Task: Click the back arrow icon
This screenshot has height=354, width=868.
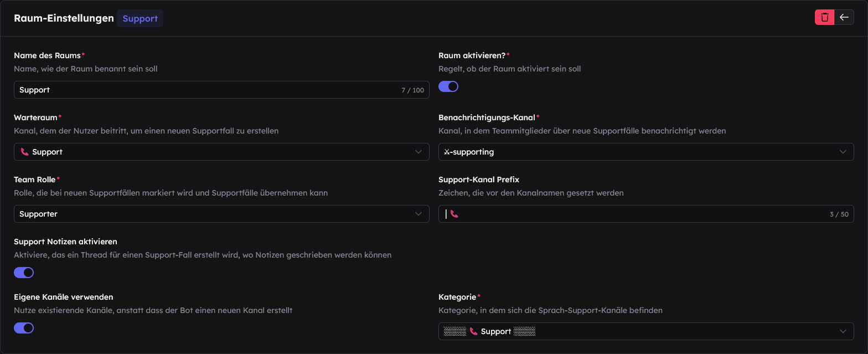Action: [x=844, y=17]
